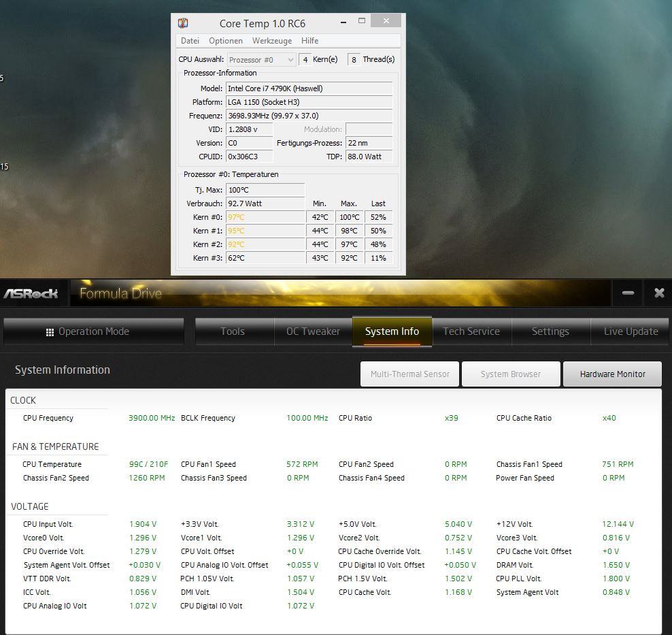Click the CPU Cache Ratio value x40
672x635 pixels.
609,418
